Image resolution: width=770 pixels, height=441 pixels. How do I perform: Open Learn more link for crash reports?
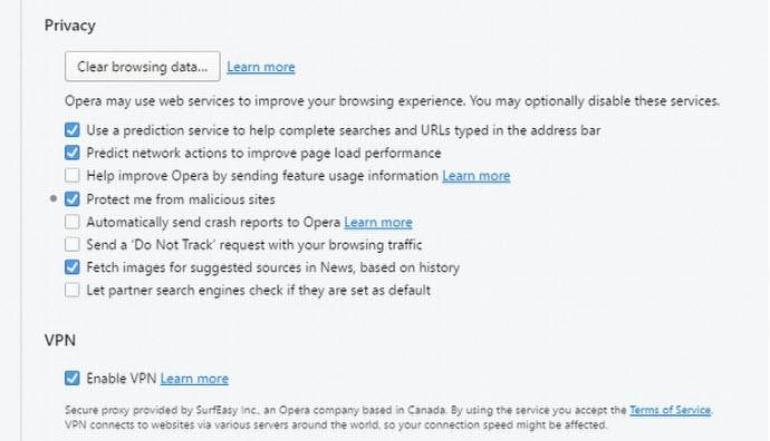(x=378, y=222)
